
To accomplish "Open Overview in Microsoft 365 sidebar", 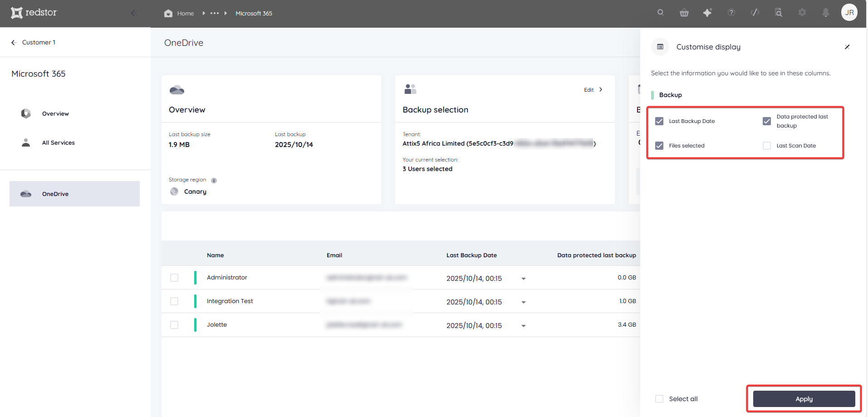I will (55, 113).
